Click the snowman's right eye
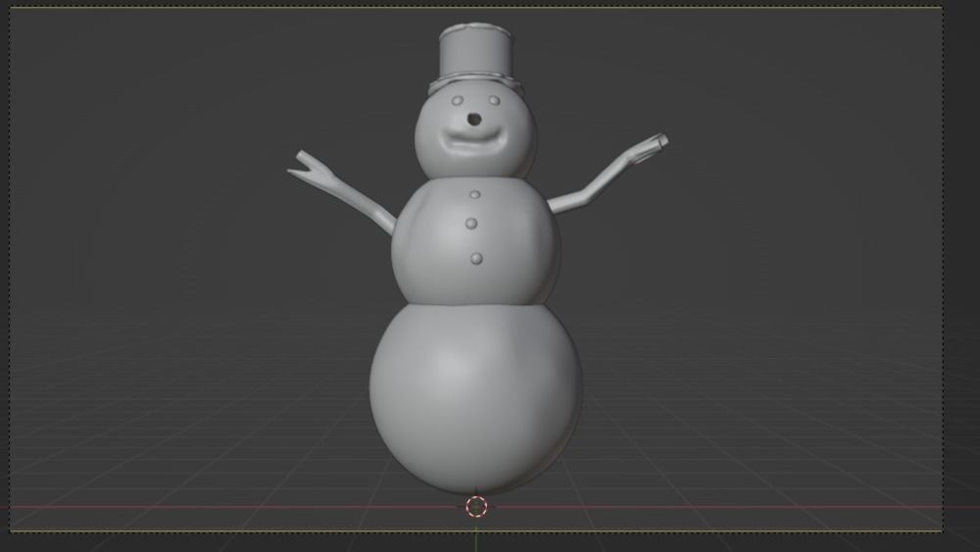The image size is (980, 552). click(494, 100)
